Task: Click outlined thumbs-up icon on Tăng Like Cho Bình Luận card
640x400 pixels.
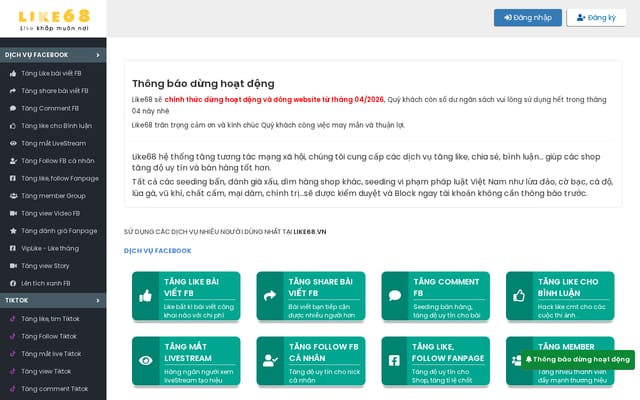Action: (519, 296)
